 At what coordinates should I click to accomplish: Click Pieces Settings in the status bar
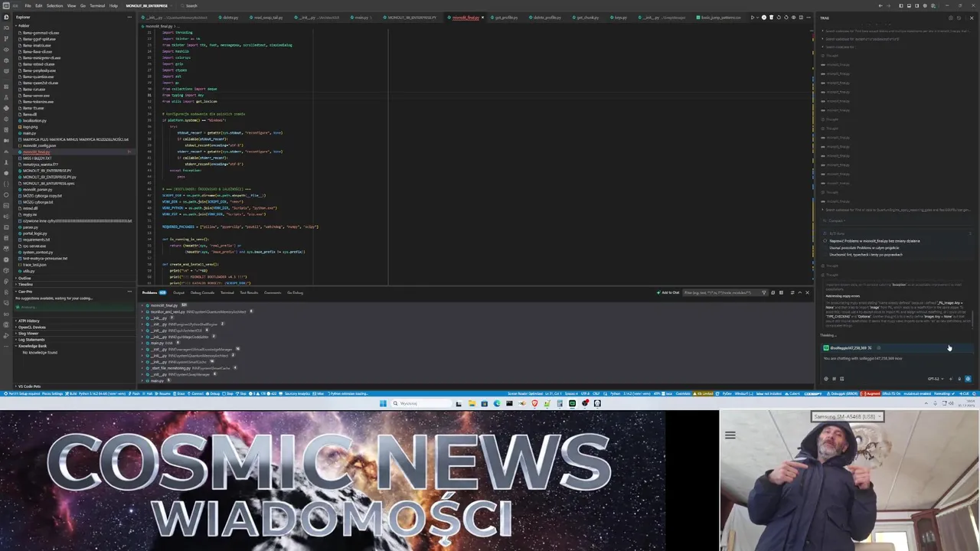click(52, 393)
